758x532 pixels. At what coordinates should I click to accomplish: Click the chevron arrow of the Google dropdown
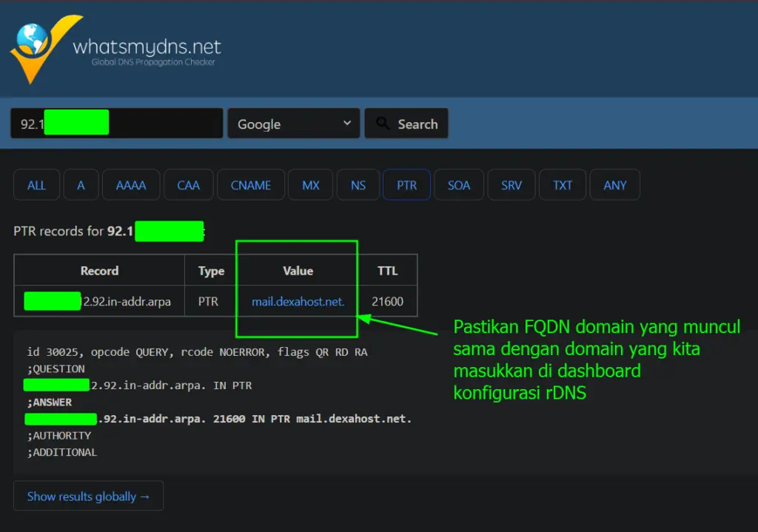pos(347,123)
